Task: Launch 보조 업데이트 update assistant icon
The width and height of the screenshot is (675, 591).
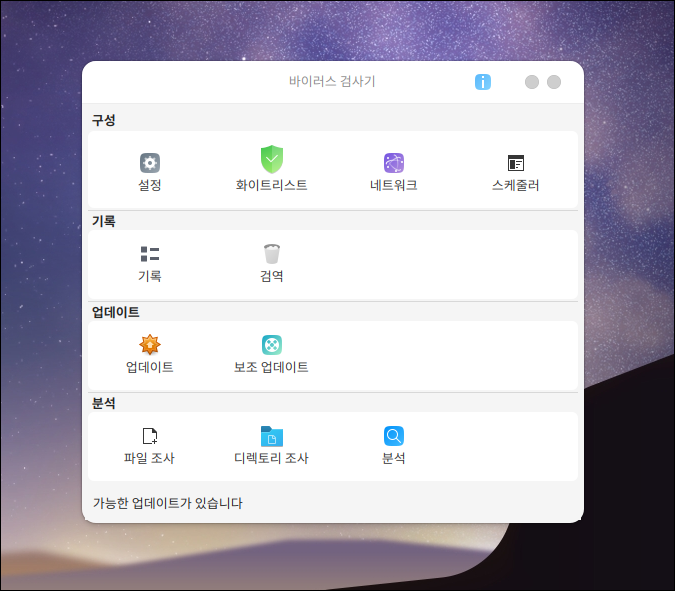Action: [272, 345]
